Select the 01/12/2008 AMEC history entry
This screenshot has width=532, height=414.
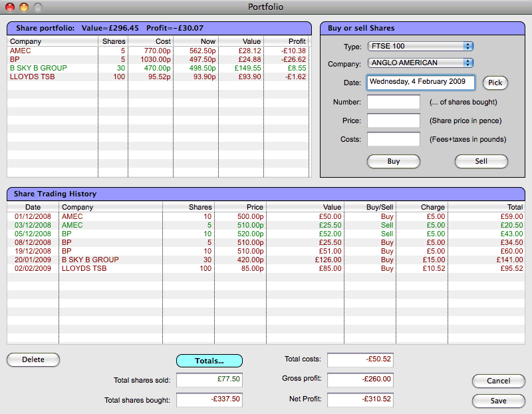point(265,216)
